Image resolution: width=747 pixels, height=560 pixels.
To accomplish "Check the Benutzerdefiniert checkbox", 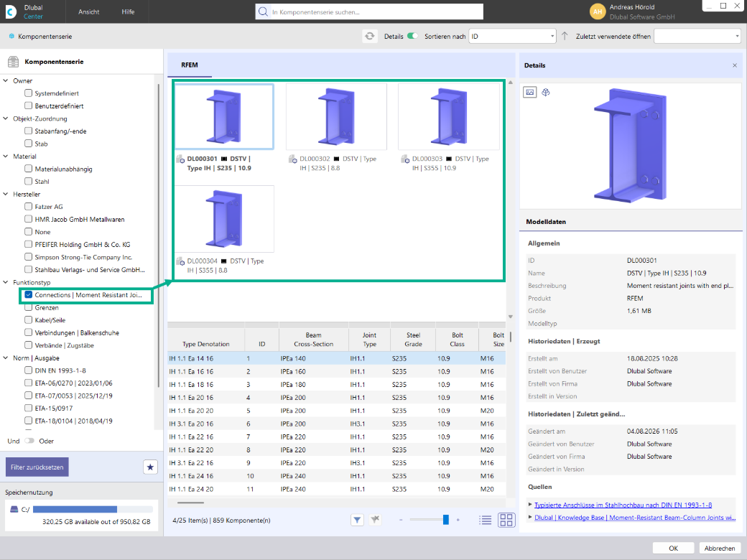I will [x=29, y=106].
